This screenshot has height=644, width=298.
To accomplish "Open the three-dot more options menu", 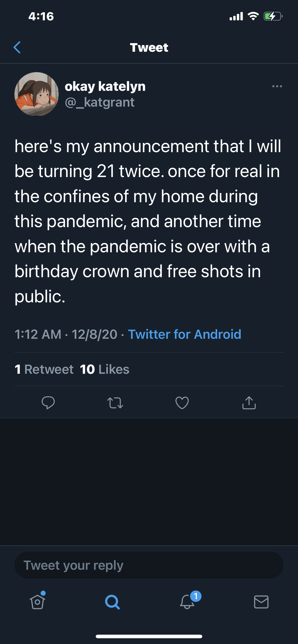I will pos(277,86).
